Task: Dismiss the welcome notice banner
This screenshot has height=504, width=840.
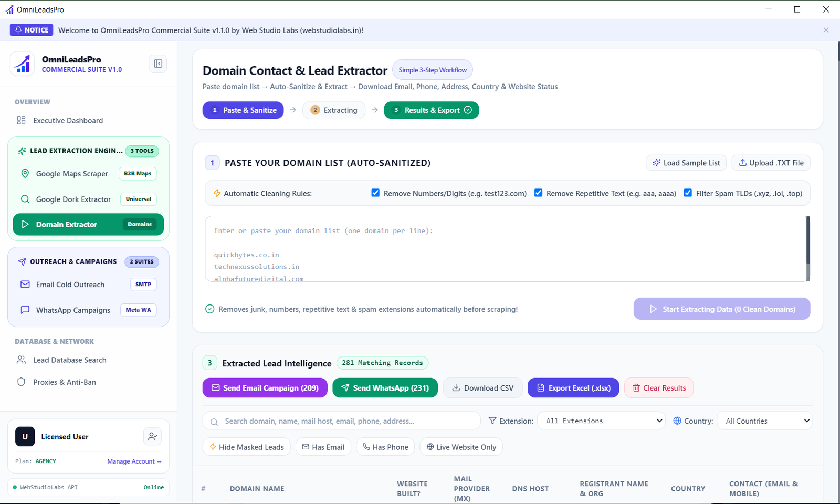Action: coord(826,30)
